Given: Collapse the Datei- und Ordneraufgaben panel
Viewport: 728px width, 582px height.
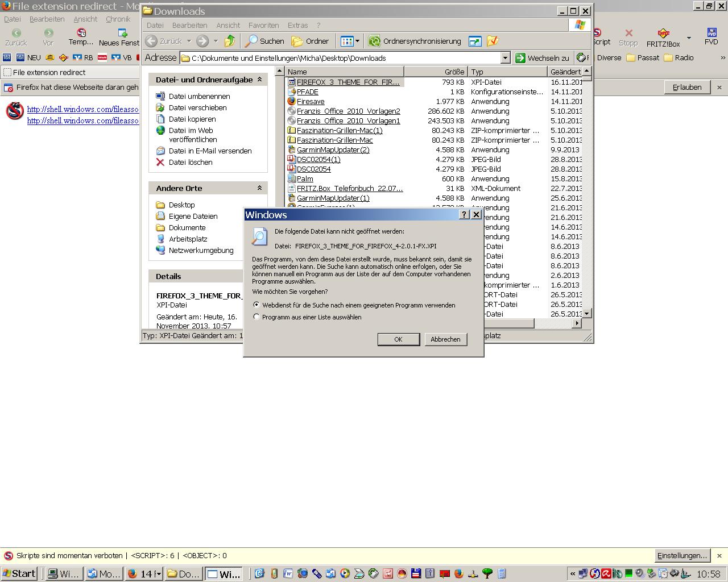Looking at the screenshot, I should click(x=259, y=80).
